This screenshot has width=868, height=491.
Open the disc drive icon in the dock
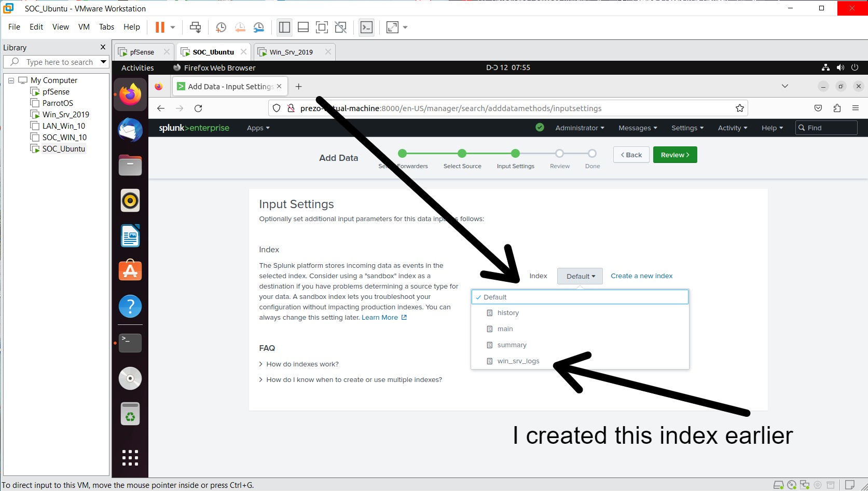pos(130,378)
